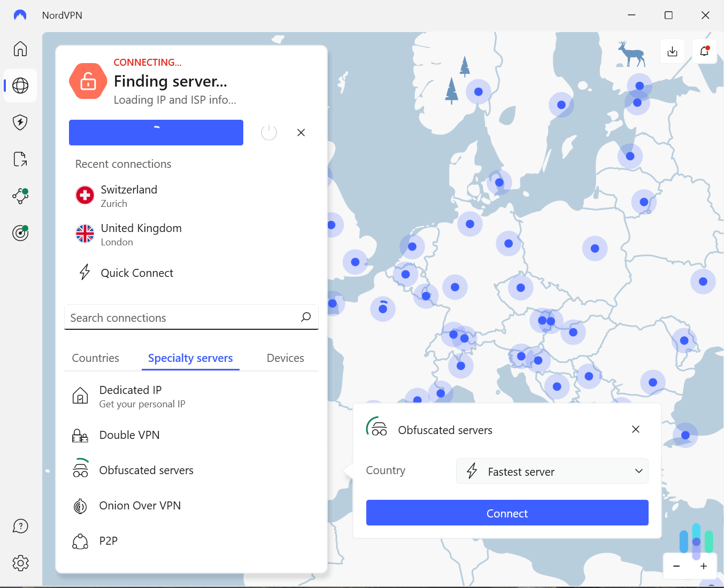The width and height of the screenshot is (724, 588).
Task: Start a Quick Connect session
Action: click(x=136, y=273)
